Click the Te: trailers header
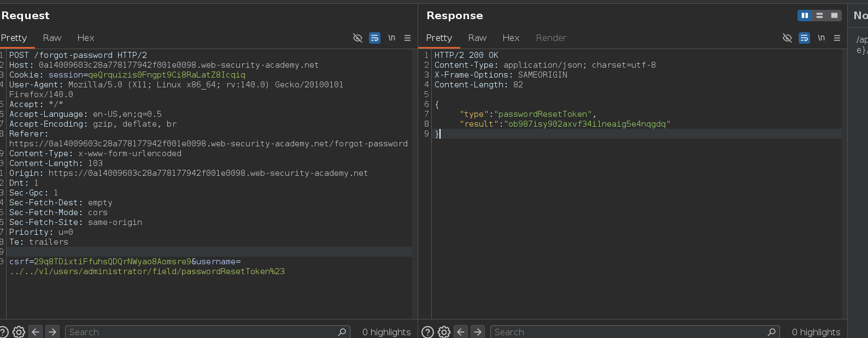 coord(39,242)
